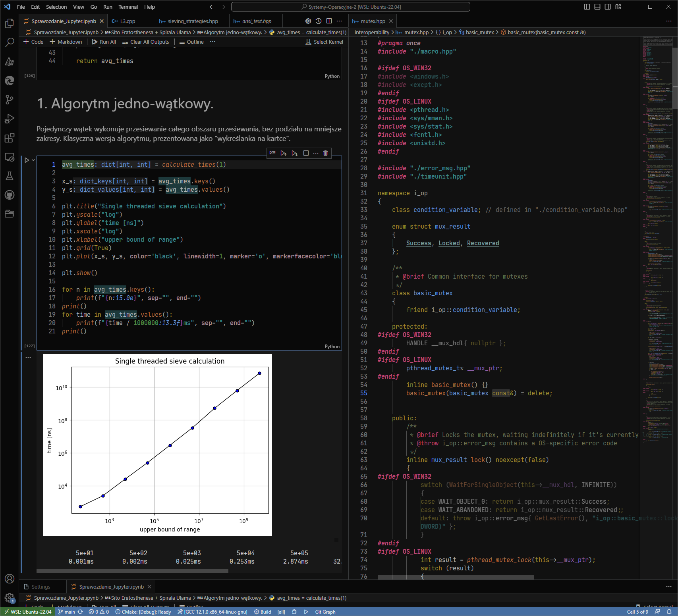
Task: Split the notebook cell
Action: (306, 153)
